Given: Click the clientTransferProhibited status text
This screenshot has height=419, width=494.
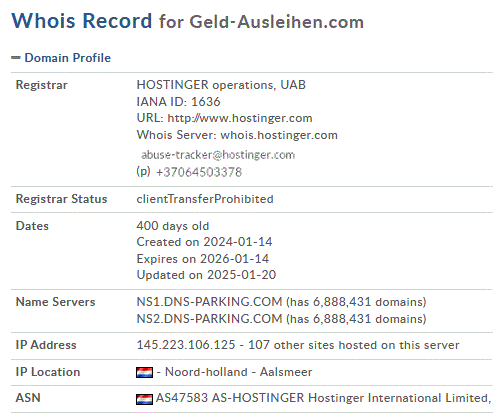Looking at the screenshot, I should (205, 199).
